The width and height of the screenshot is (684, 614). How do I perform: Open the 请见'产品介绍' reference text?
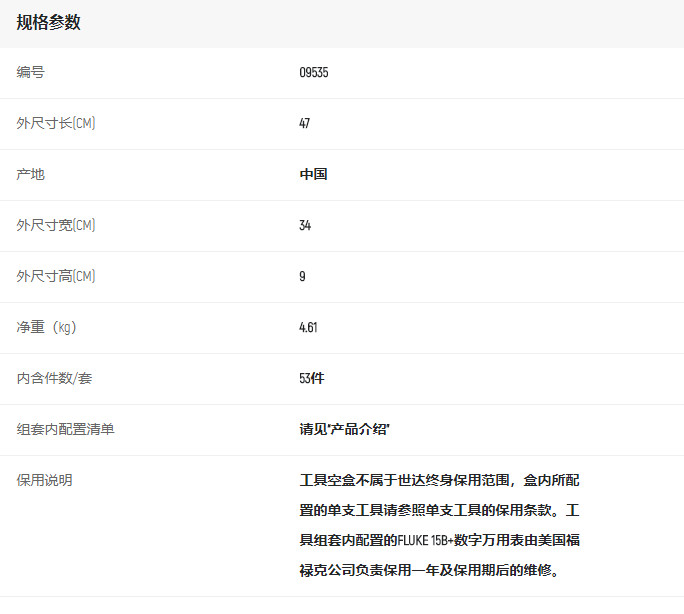tap(344, 429)
